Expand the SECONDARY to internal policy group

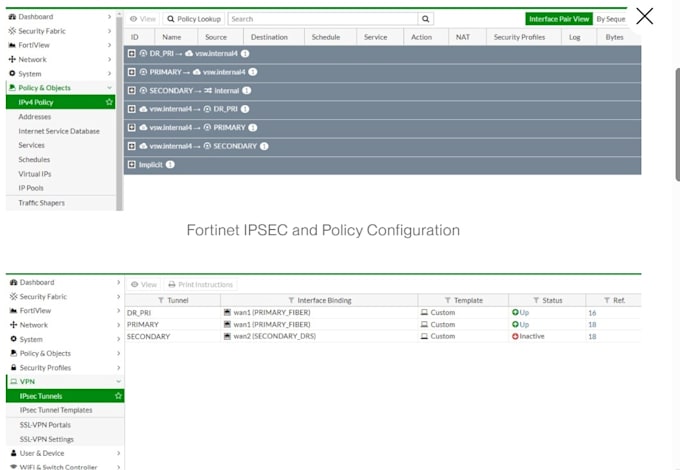[132, 90]
